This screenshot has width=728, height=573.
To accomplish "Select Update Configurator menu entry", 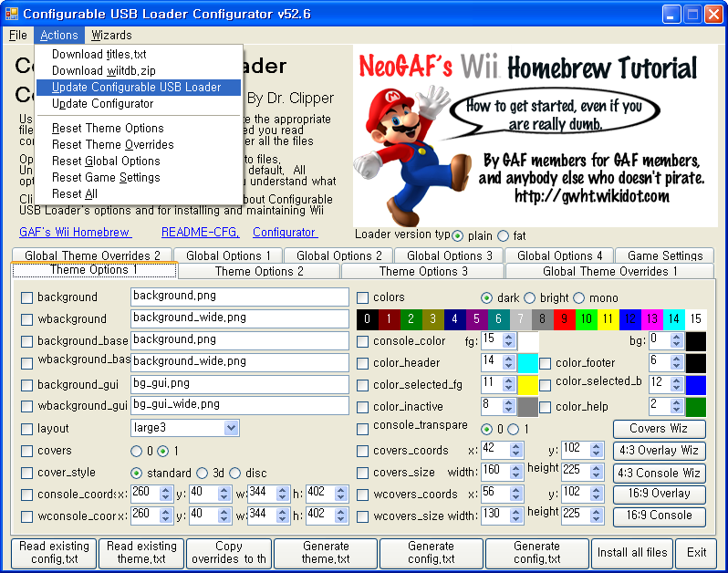I will 139,103.
